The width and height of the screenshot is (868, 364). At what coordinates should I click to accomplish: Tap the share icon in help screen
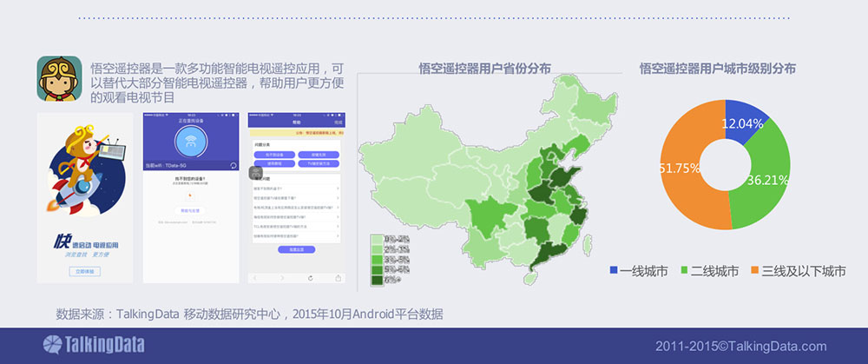point(338,278)
